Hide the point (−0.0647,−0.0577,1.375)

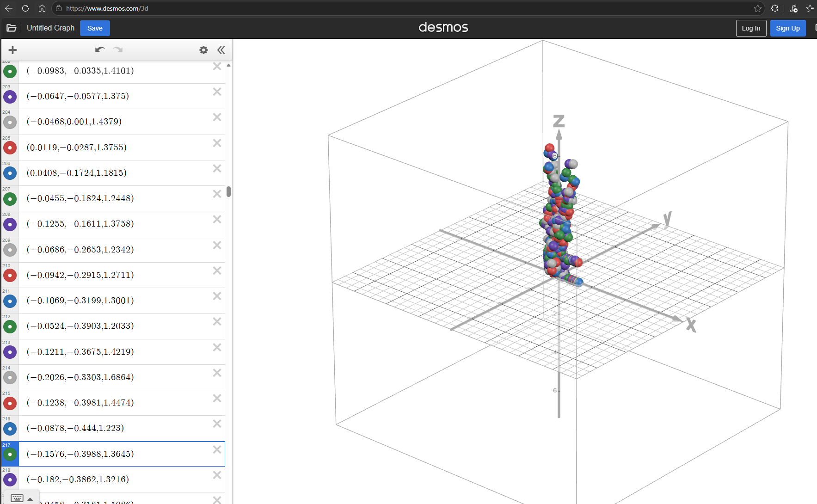[10, 97]
